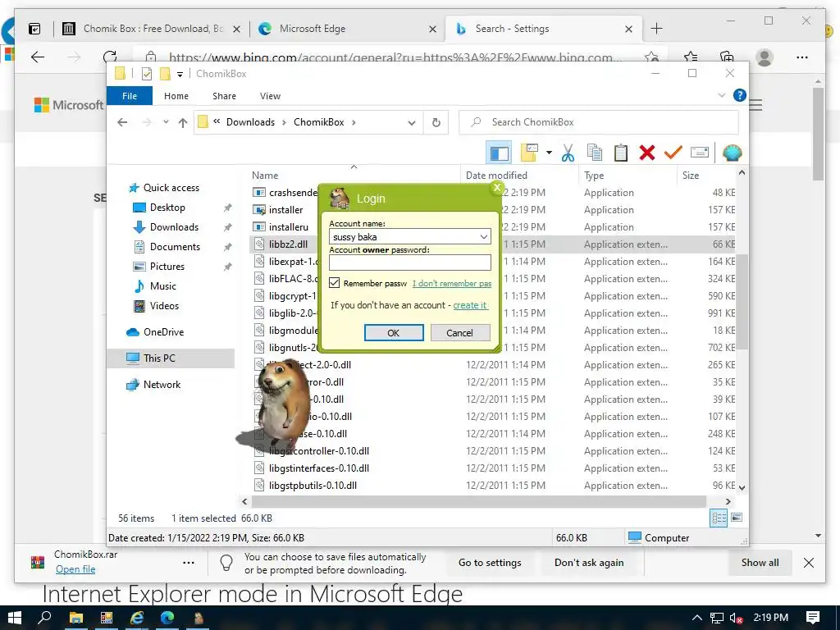Open new tab in Edge
Screen dimensions: 840x630
[x=656, y=29]
